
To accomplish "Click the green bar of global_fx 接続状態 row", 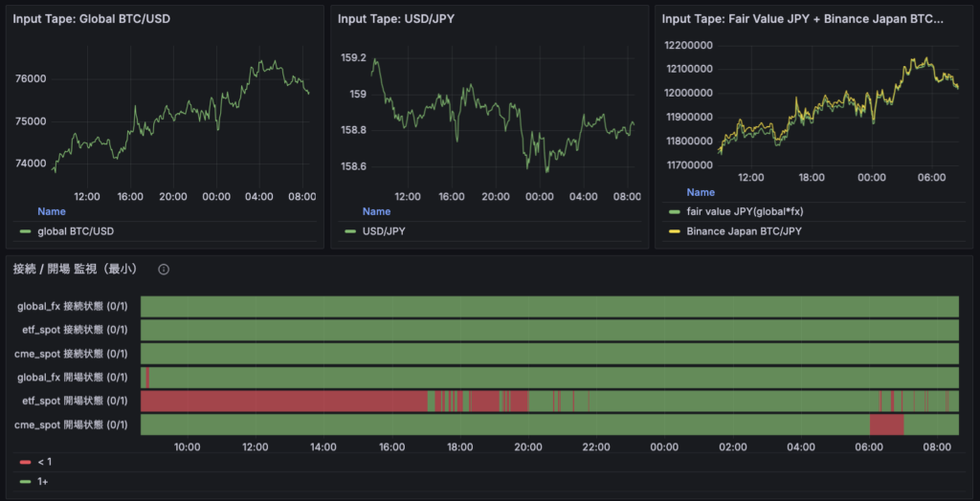I will point(549,306).
